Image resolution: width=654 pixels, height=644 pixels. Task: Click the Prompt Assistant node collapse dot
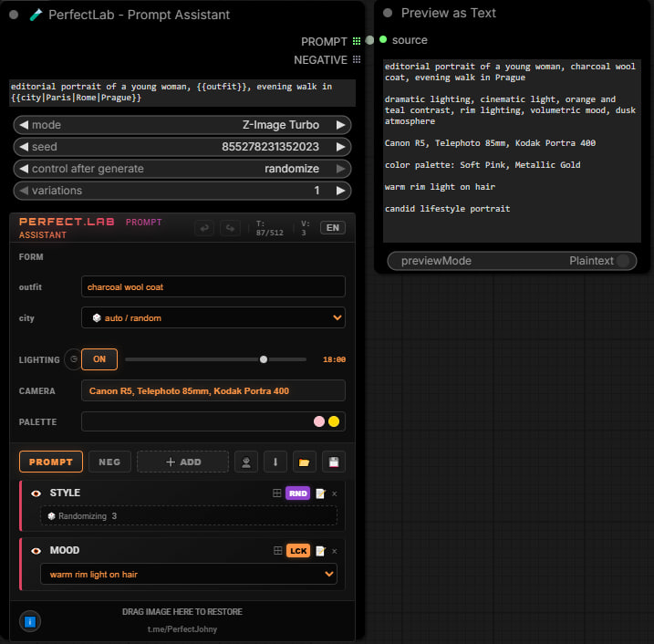[14, 15]
